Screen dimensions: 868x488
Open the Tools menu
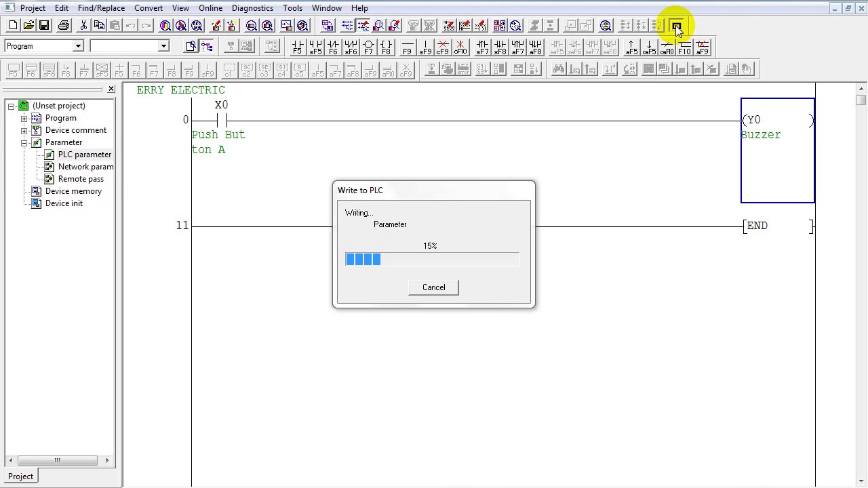[292, 8]
